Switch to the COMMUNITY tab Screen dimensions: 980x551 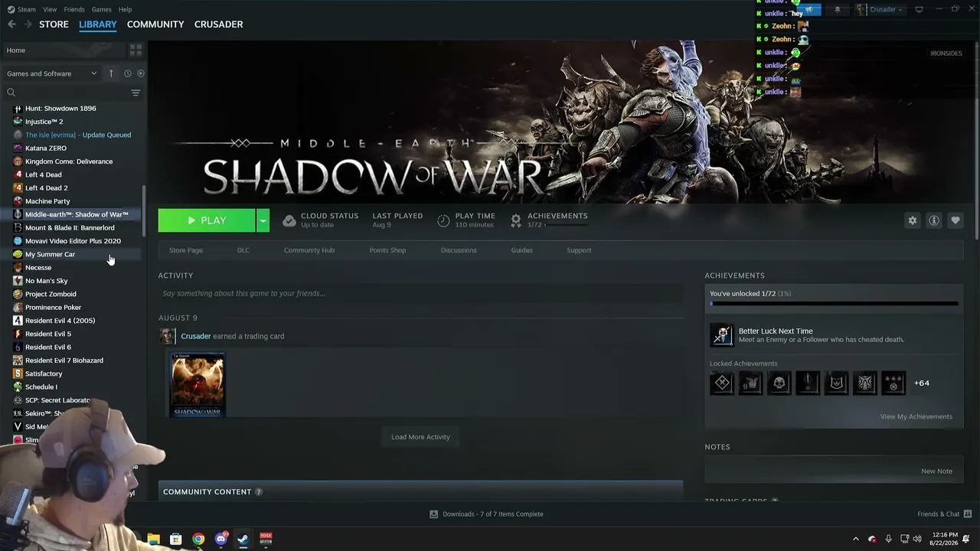[x=155, y=24]
